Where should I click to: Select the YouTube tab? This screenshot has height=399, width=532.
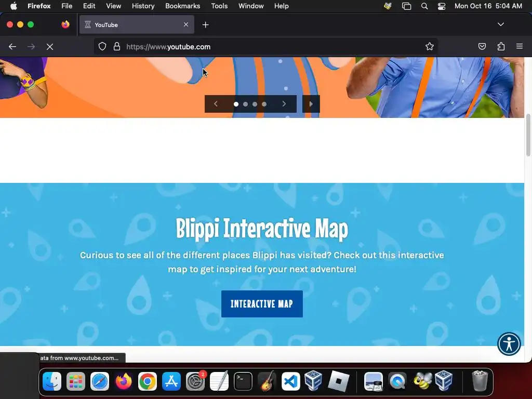137,24
